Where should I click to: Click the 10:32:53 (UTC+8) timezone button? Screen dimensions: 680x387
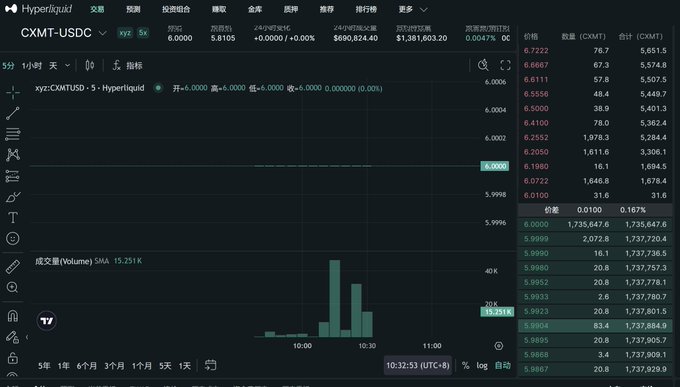pyautogui.click(x=418, y=365)
